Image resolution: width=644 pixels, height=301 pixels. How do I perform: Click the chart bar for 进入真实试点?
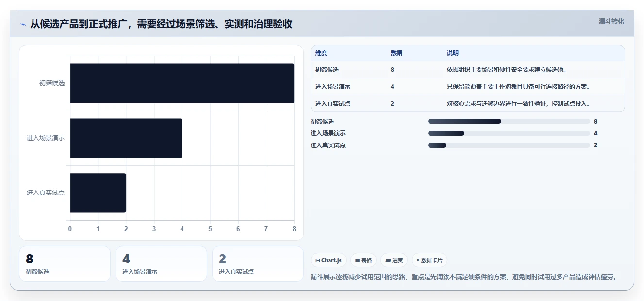(x=98, y=193)
